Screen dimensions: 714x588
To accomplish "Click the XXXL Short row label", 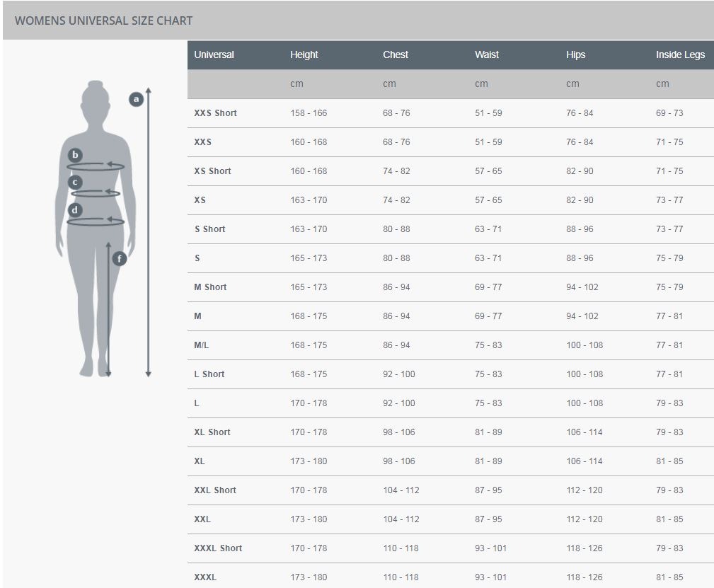I will click(x=218, y=548).
